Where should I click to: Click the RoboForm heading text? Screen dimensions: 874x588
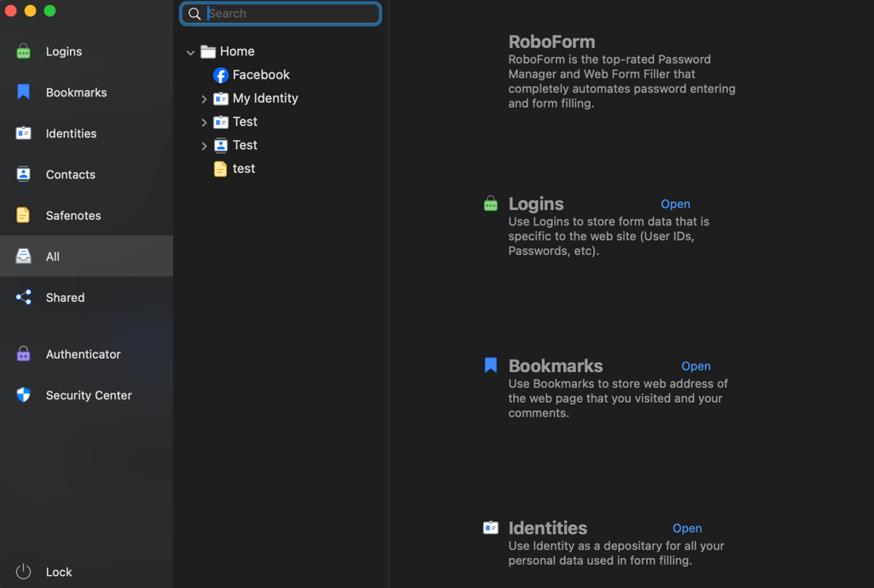click(x=552, y=42)
